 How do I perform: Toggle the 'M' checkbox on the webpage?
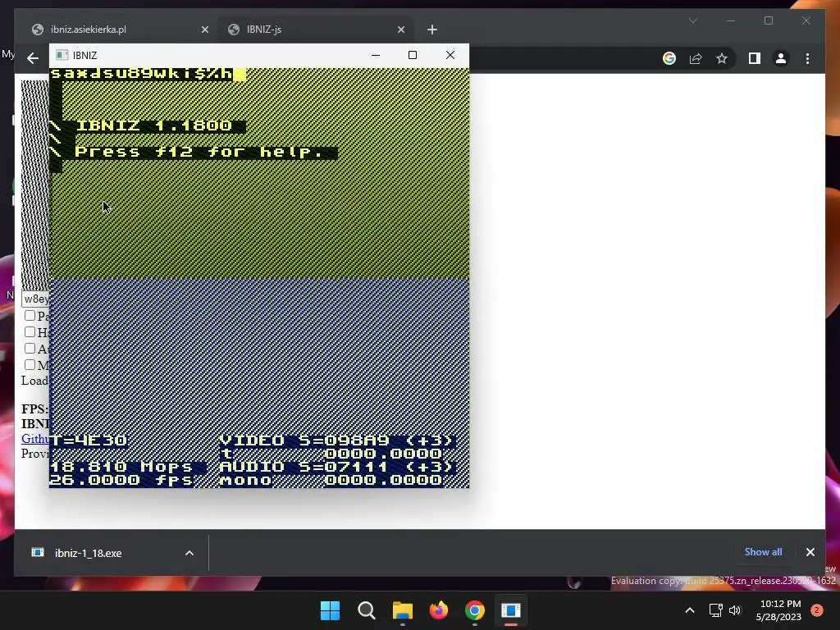(30, 365)
